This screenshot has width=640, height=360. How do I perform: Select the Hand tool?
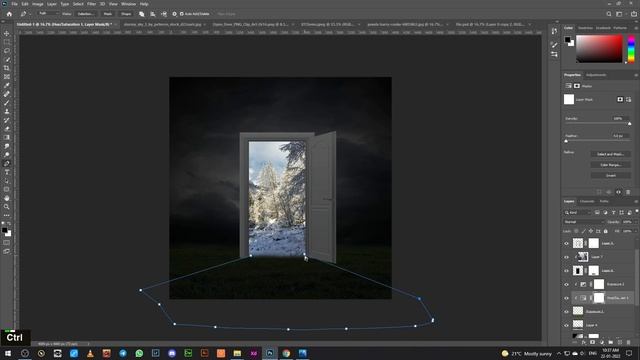coord(7,198)
